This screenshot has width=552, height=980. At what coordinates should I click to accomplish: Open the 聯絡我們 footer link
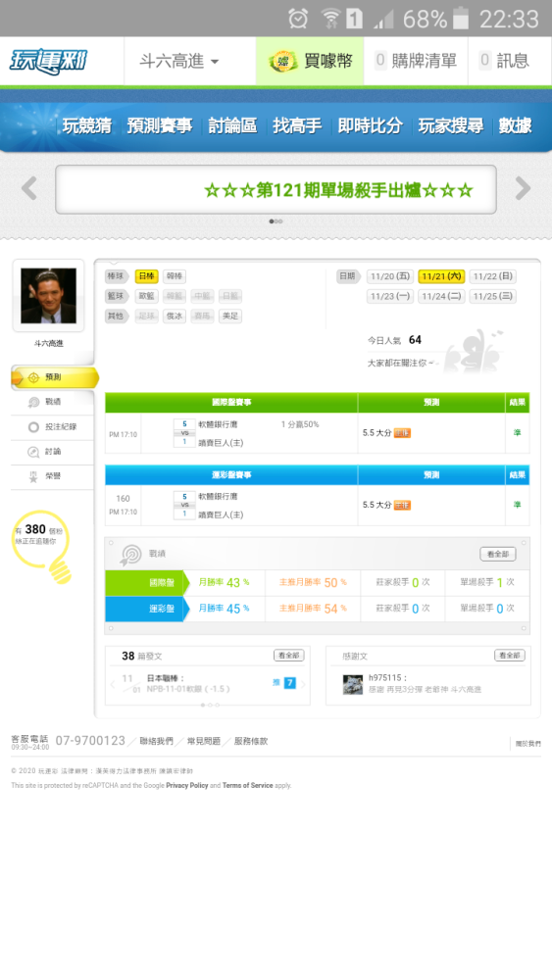[156, 741]
